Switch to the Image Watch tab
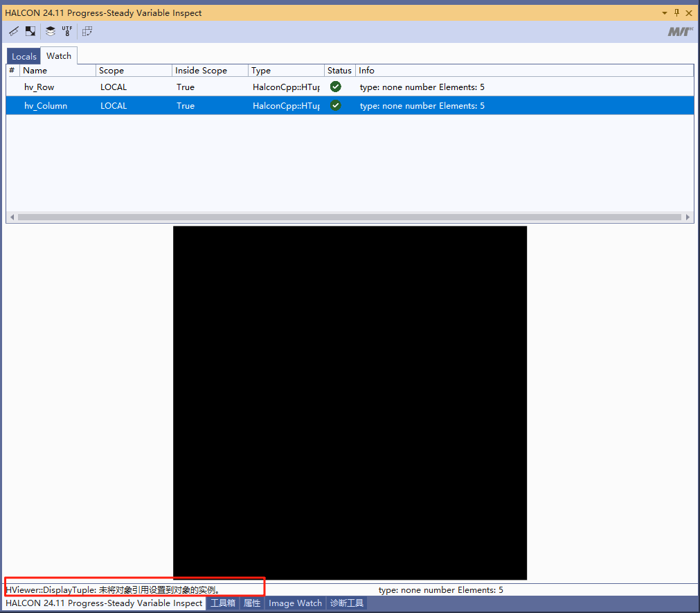 (x=295, y=603)
